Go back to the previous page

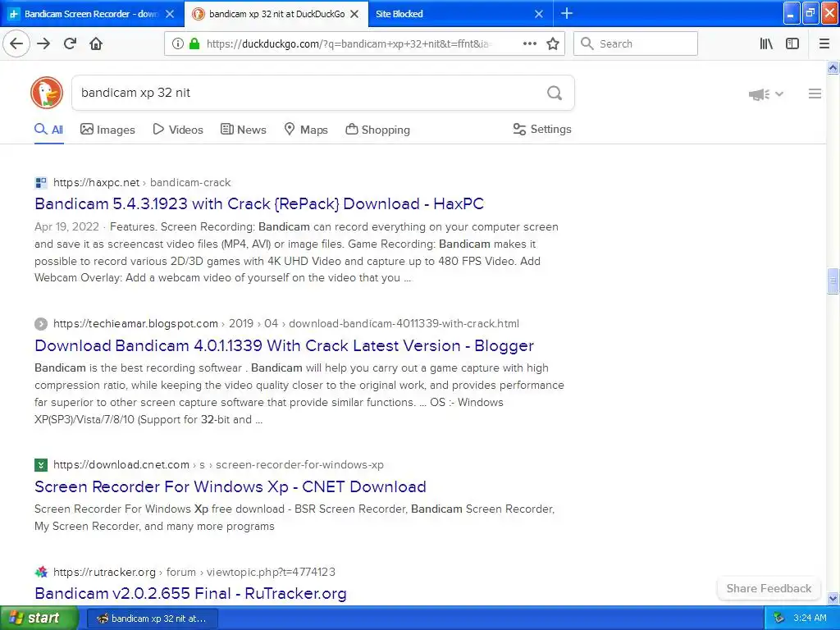tap(16, 43)
